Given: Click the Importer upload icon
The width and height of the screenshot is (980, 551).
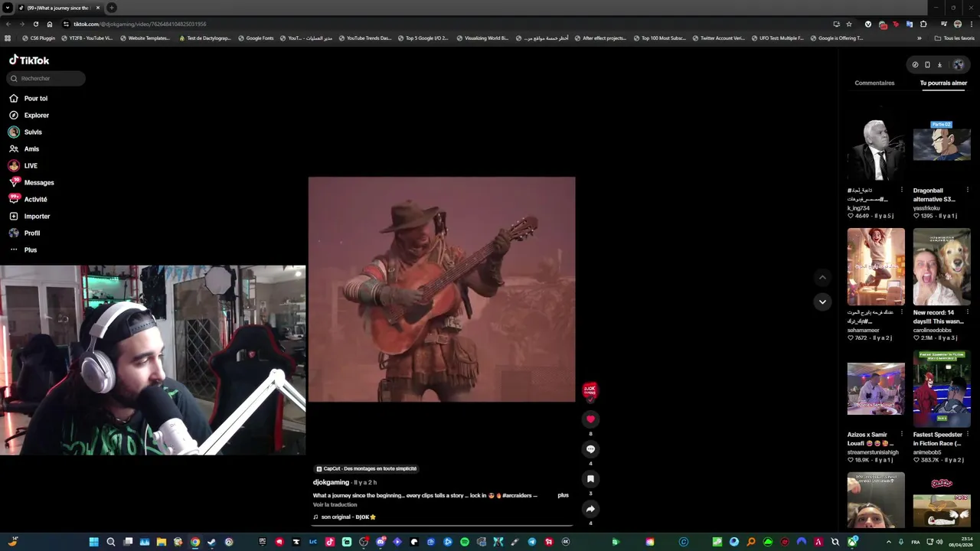Looking at the screenshot, I should pyautogui.click(x=14, y=216).
